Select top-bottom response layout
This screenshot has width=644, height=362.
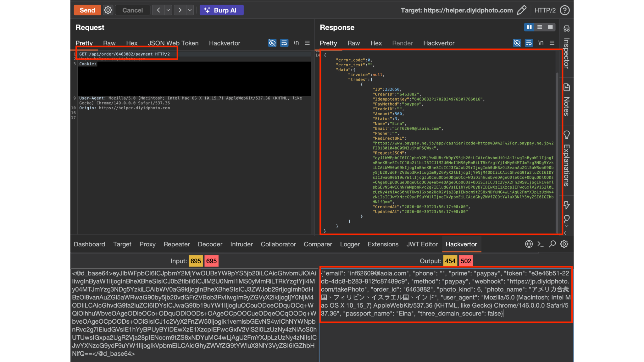[540, 27]
